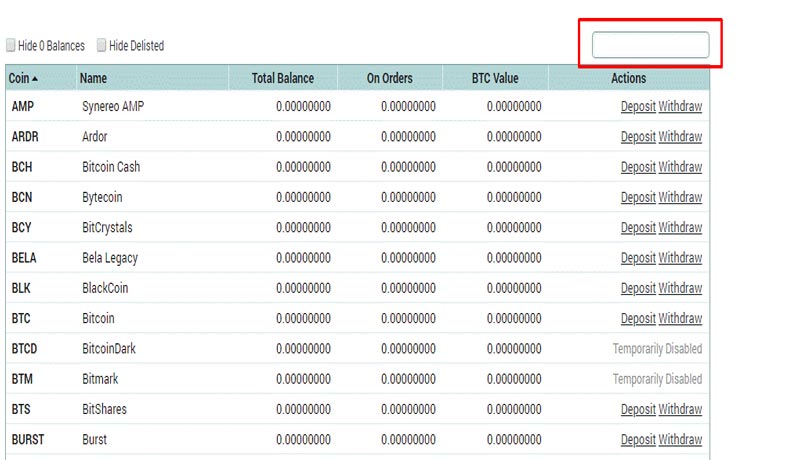Withdraw from BELA Bela Legacy

click(680, 258)
